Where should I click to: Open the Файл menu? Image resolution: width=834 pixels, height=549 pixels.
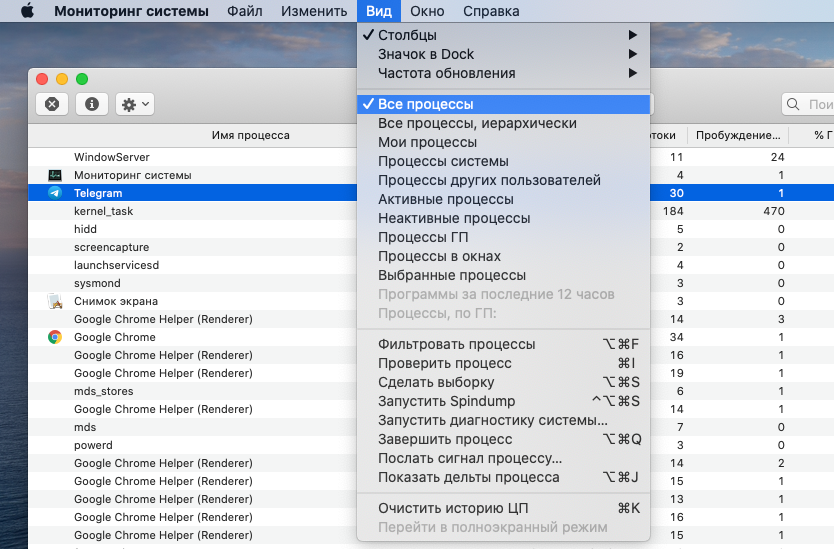pyautogui.click(x=245, y=11)
